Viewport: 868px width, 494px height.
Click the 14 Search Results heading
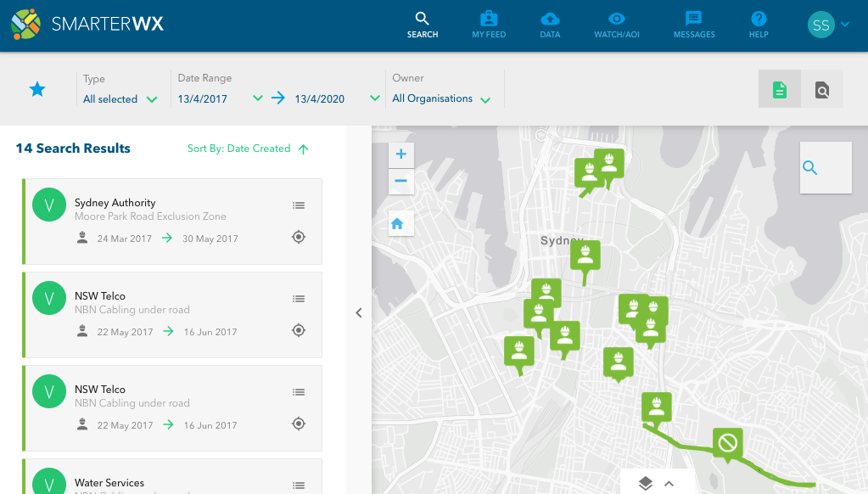pyautogui.click(x=73, y=149)
